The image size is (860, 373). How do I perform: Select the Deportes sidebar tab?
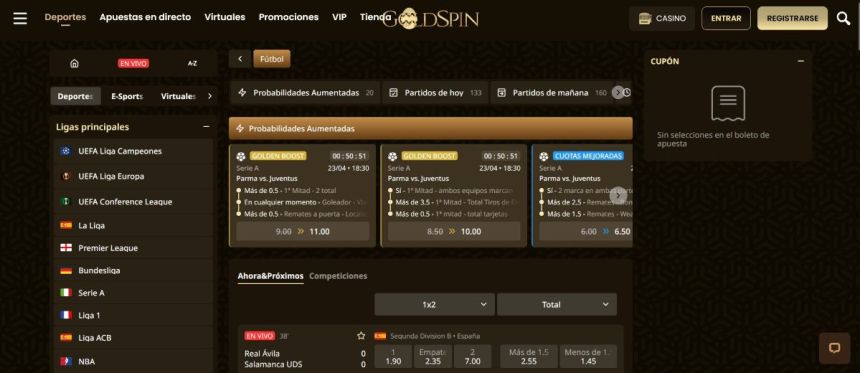76,96
